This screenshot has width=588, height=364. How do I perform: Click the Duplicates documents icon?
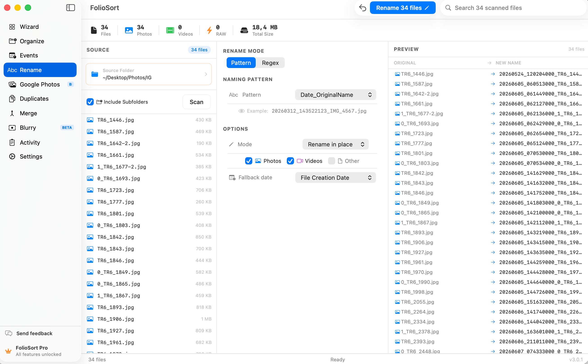tap(12, 98)
